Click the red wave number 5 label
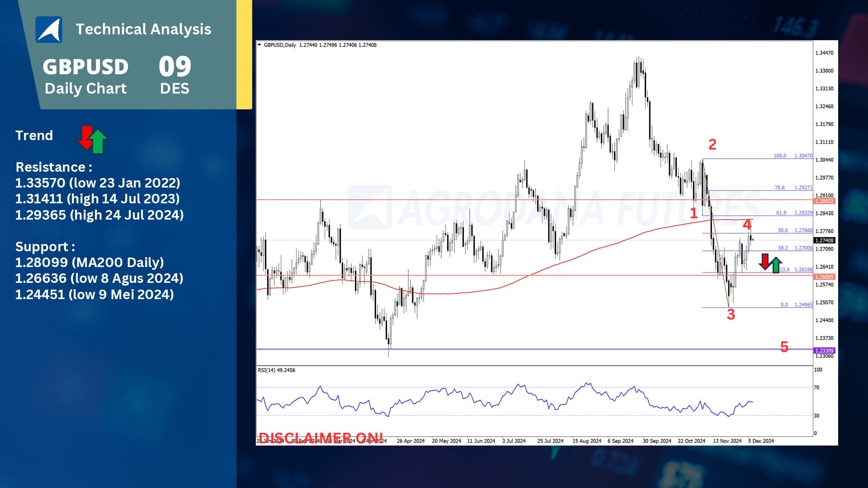Screen dimensions: 868x488 (x=784, y=347)
